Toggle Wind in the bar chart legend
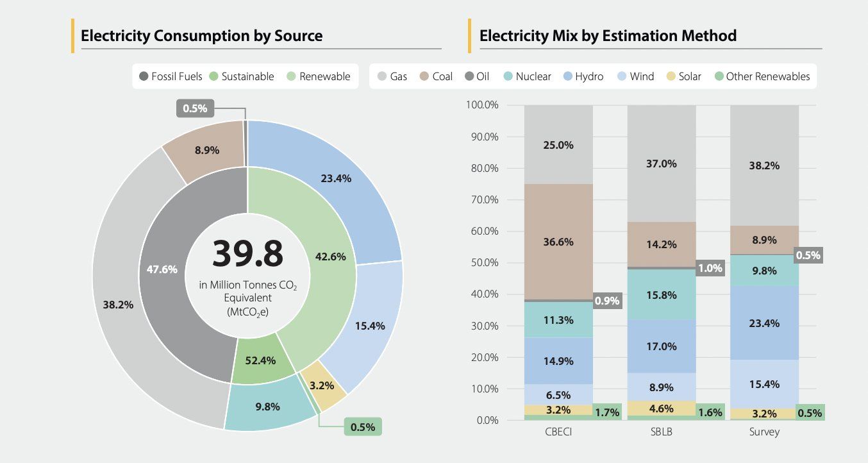 coord(635,77)
